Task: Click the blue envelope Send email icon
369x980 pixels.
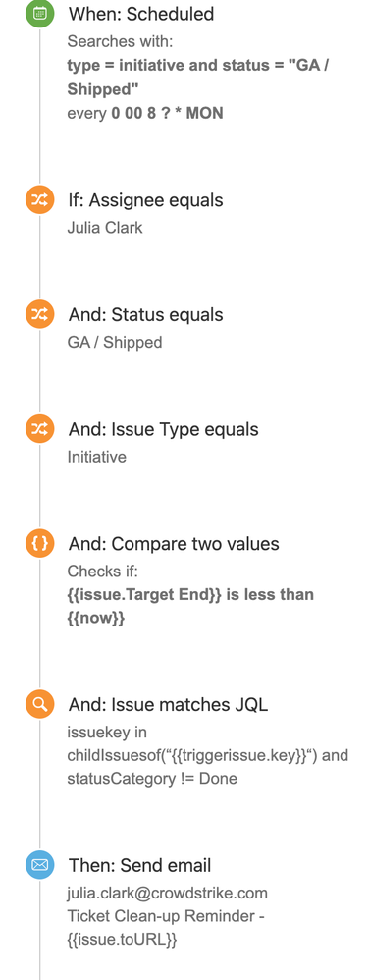Action: [40, 866]
